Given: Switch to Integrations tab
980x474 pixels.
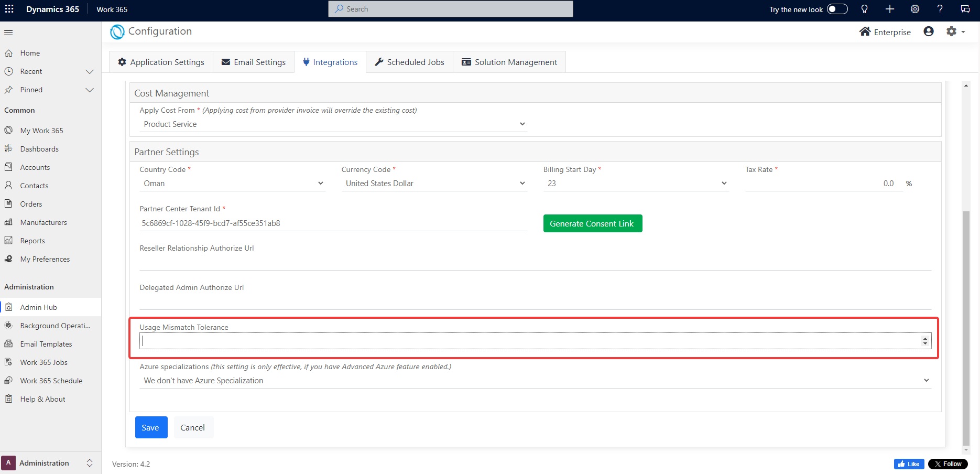Looking at the screenshot, I should (330, 62).
